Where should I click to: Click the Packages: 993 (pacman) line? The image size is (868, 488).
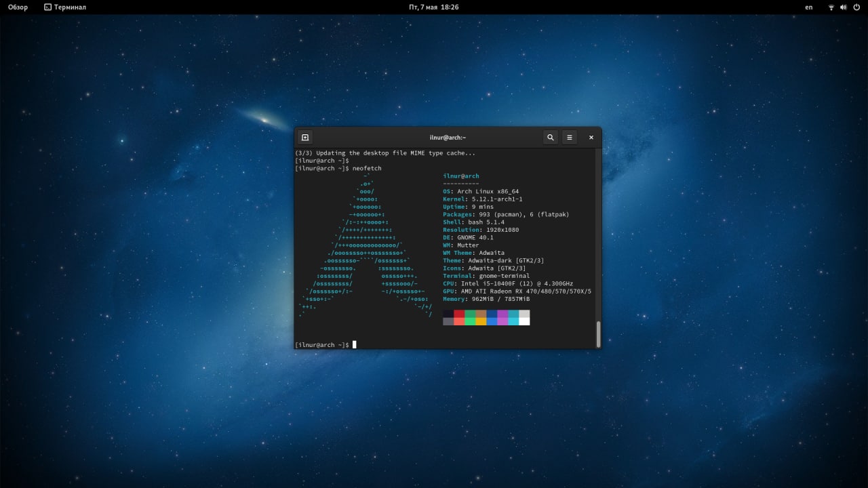click(x=506, y=214)
